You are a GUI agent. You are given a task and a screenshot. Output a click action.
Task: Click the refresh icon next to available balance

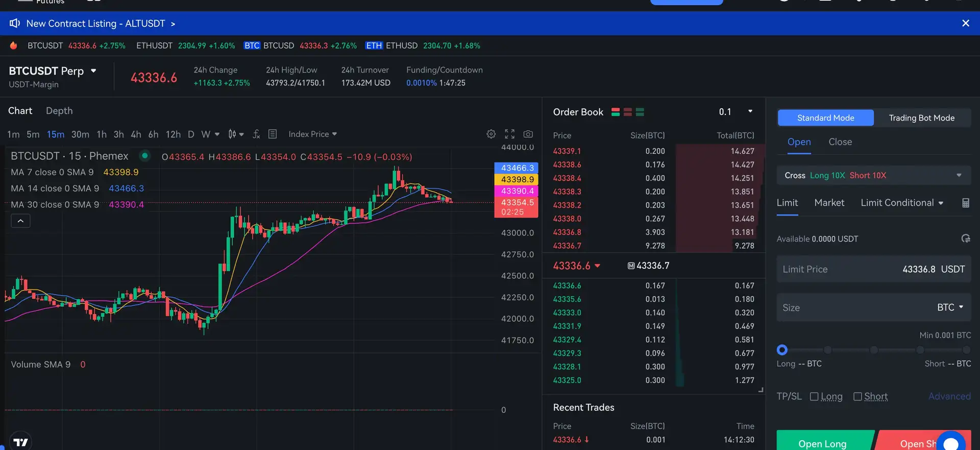(965, 239)
